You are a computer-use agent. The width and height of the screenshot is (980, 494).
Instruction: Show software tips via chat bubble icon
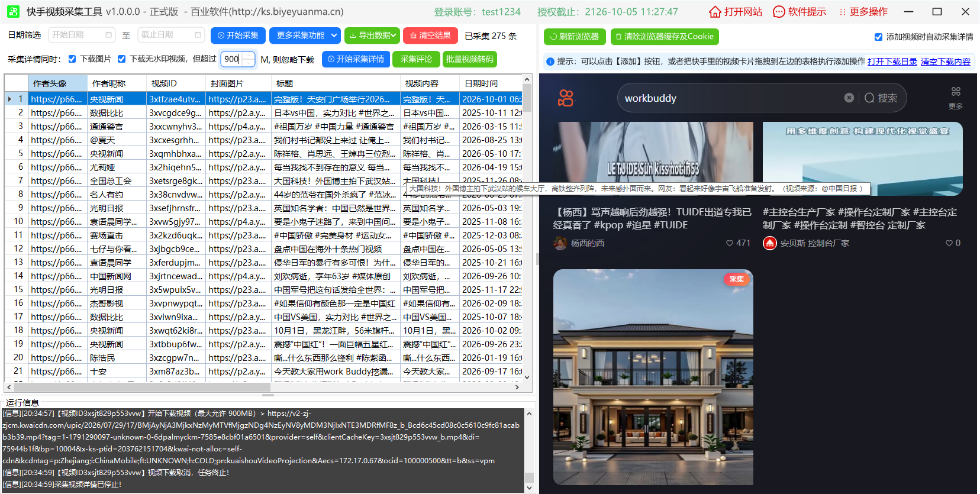pyautogui.click(x=779, y=12)
